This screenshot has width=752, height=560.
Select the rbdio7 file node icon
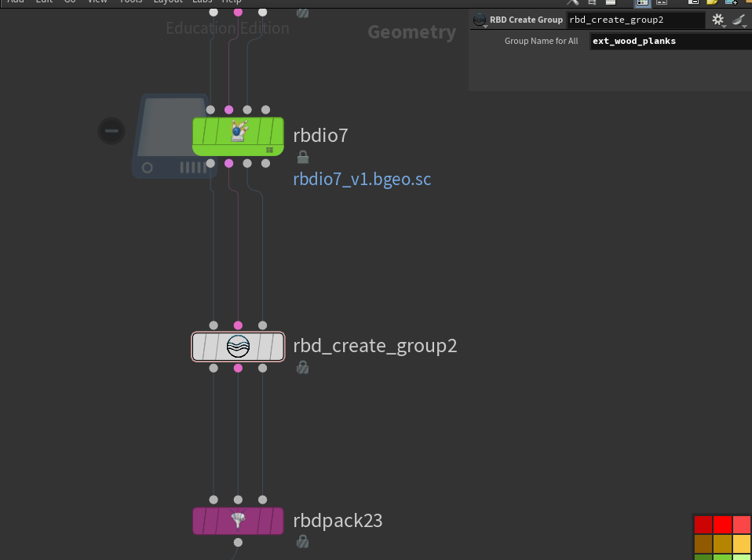coord(238,135)
